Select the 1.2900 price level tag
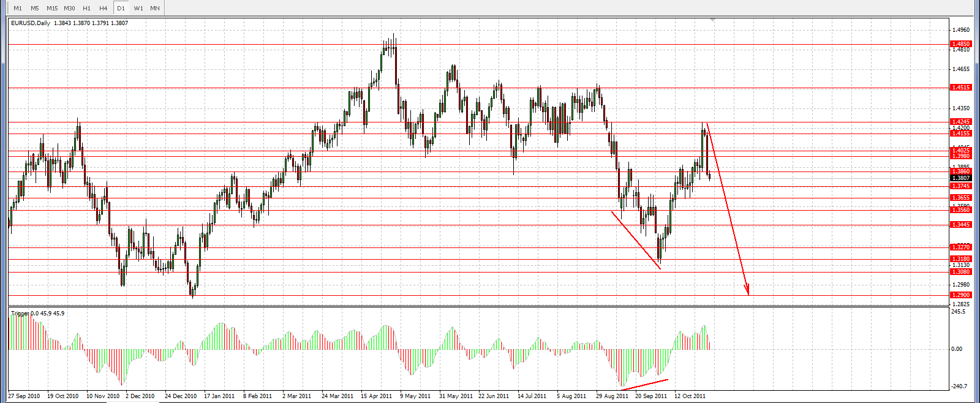 pyautogui.click(x=961, y=295)
